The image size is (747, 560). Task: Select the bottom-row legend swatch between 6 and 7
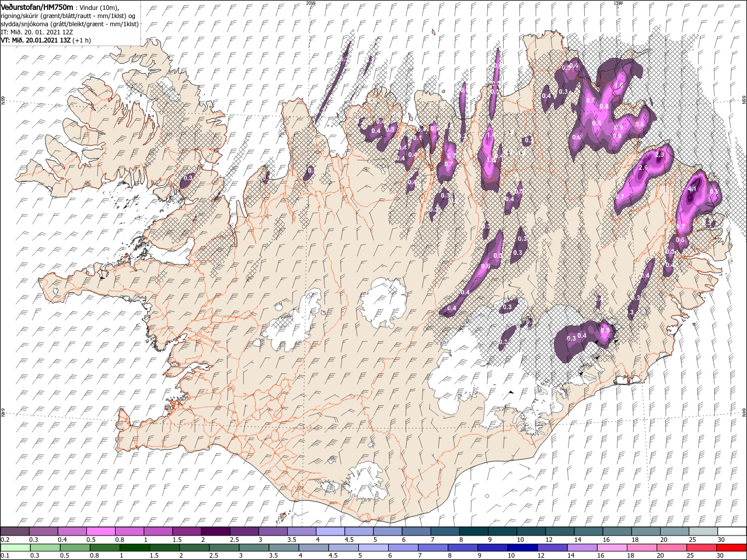(403, 548)
